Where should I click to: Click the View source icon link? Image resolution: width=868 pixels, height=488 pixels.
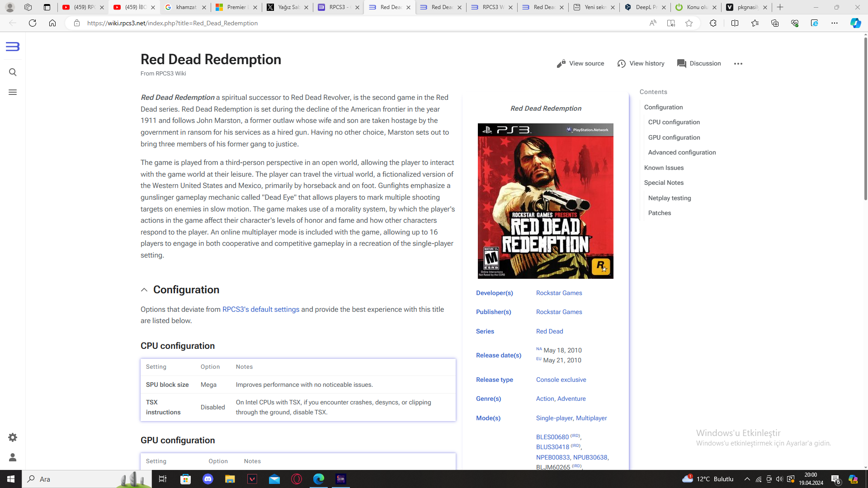coord(580,64)
